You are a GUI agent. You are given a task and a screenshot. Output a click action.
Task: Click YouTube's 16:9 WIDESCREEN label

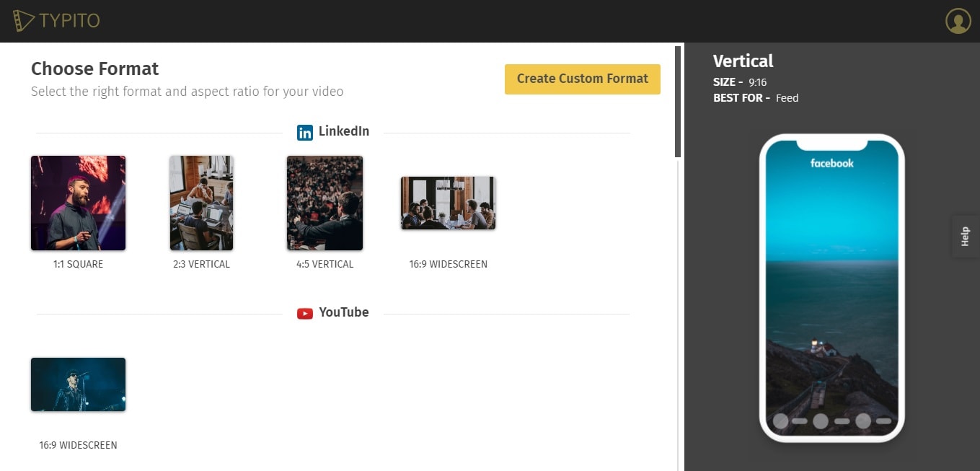[78, 445]
